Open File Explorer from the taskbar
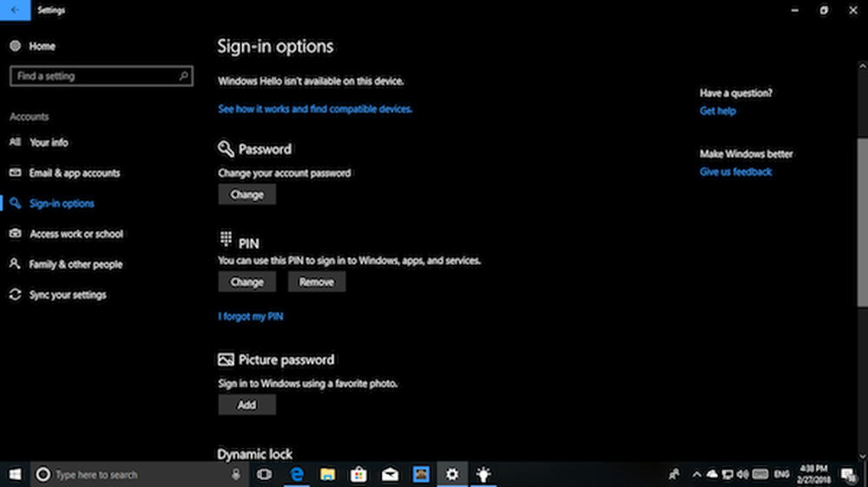This screenshot has width=868, height=487. [x=327, y=474]
